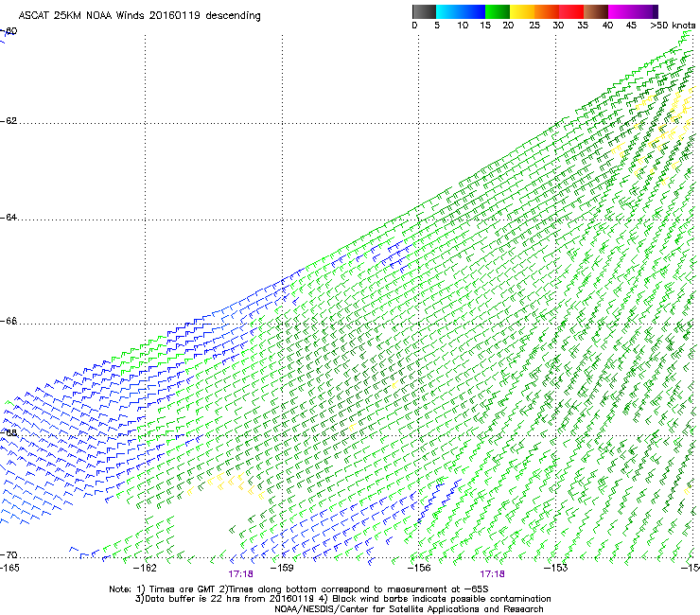The width and height of the screenshot is (700, 615).
Task: Click the purple '17:18' time near -156
Action: click(x=493, y=574)
